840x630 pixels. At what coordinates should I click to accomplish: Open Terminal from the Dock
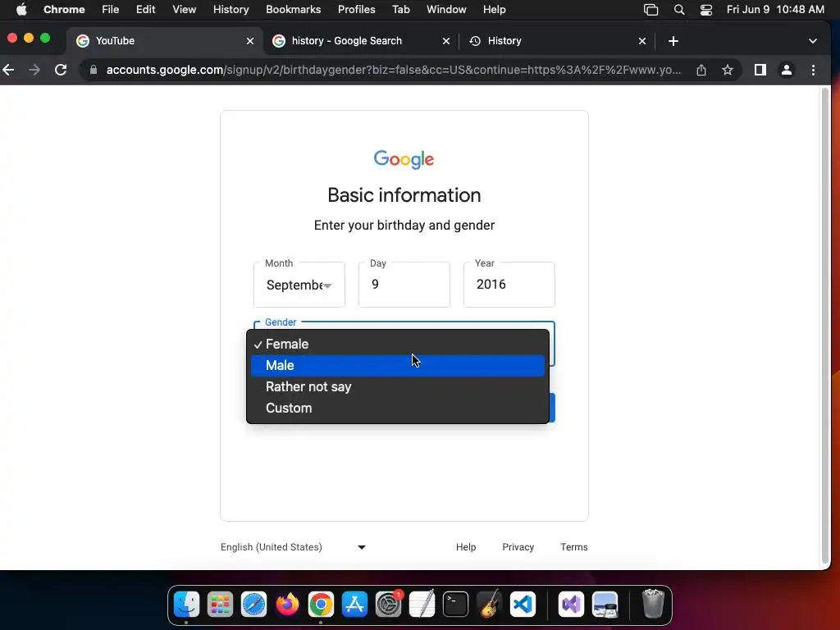(455, 605)
